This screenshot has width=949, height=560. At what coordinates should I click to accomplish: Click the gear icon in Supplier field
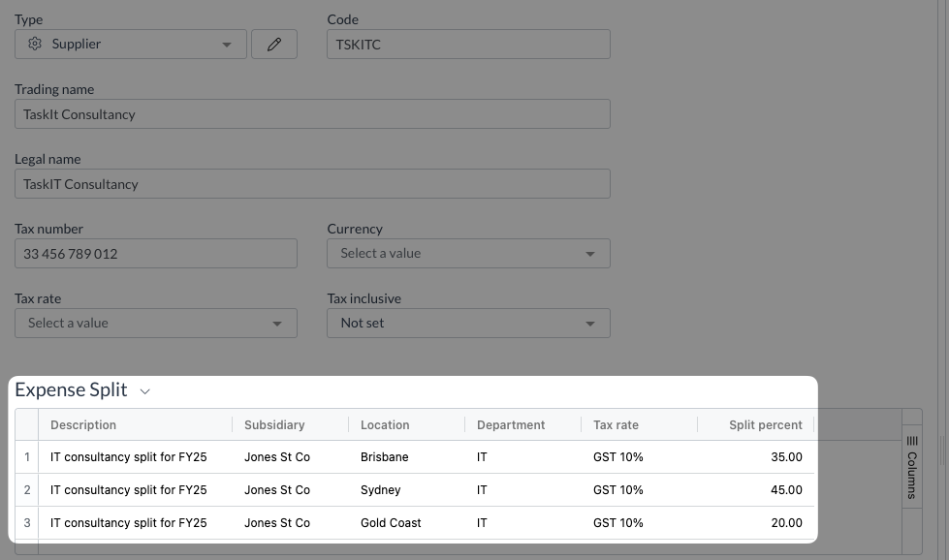[x=35, y=44]
